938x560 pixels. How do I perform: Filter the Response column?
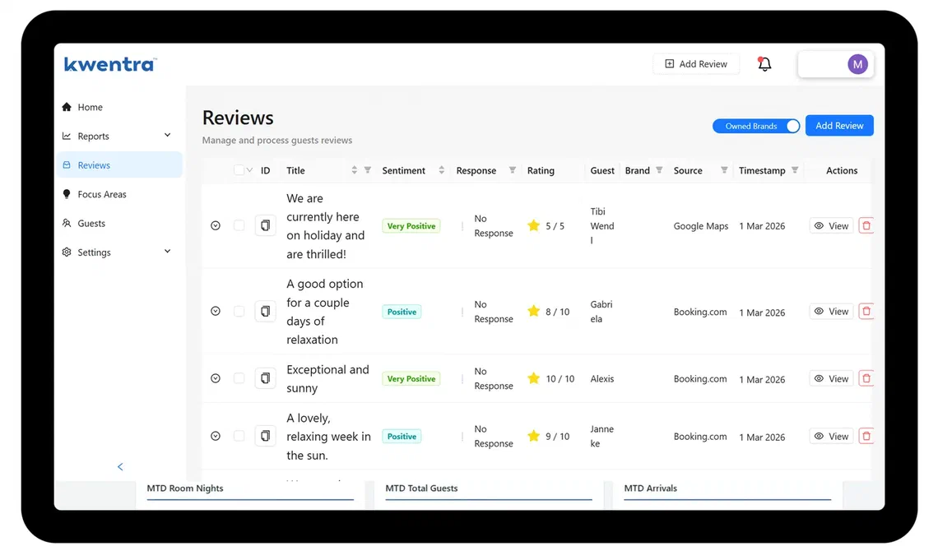512,170
